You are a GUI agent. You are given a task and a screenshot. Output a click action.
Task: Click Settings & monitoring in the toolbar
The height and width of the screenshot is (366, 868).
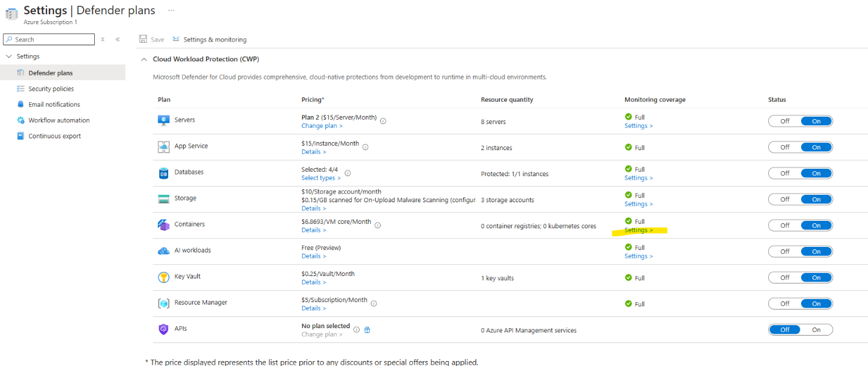tap(209, 39)
